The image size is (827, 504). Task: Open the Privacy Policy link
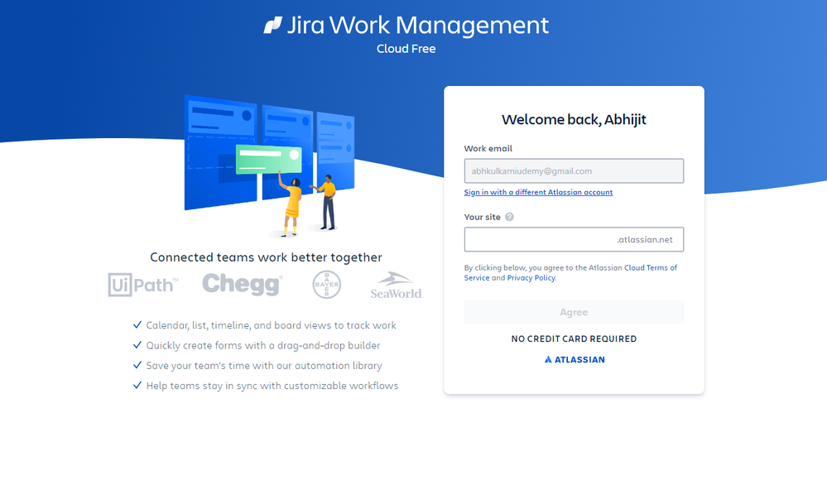pyautogui.click(x=531, y=278)
